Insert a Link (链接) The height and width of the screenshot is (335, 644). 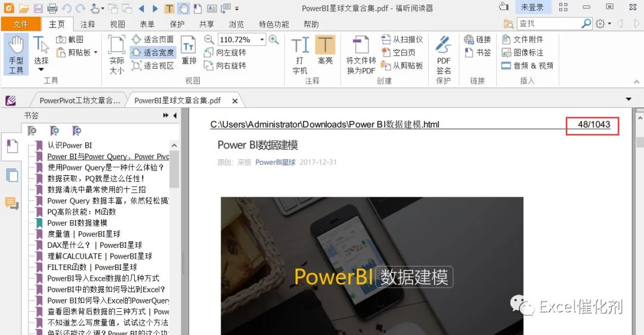(478, 39)
